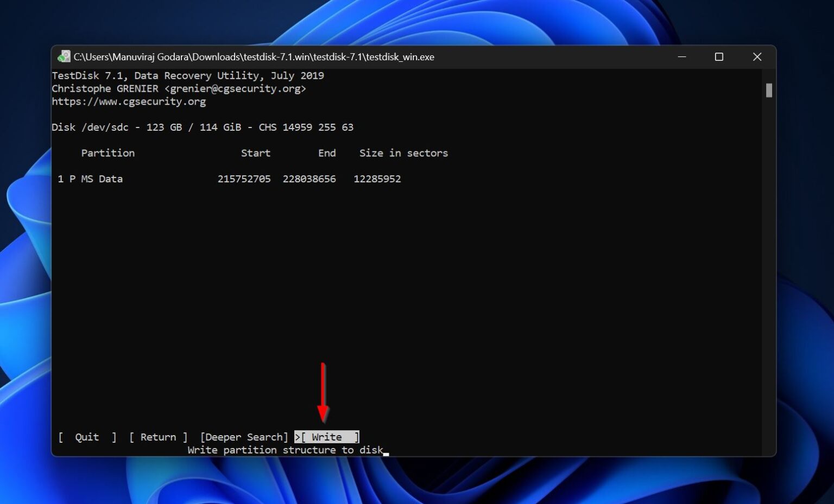834x504 pixels.
Task: Start a Deeper Search for lost partitions
Action: (x=244, y=437)
